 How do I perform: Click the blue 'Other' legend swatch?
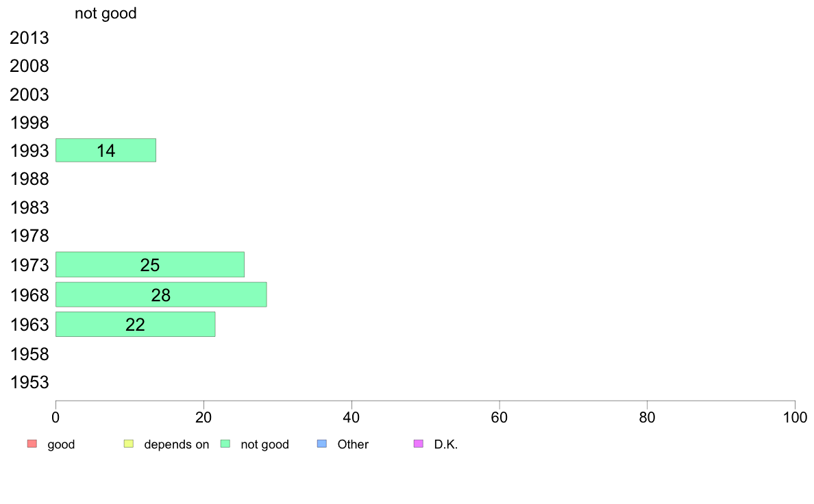(x=322, y=444)
